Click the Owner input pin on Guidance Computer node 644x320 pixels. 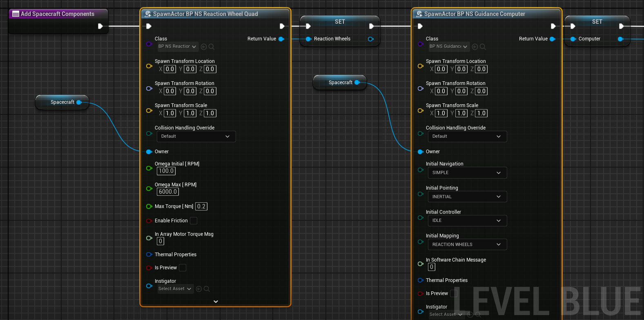tap(420, 152)
